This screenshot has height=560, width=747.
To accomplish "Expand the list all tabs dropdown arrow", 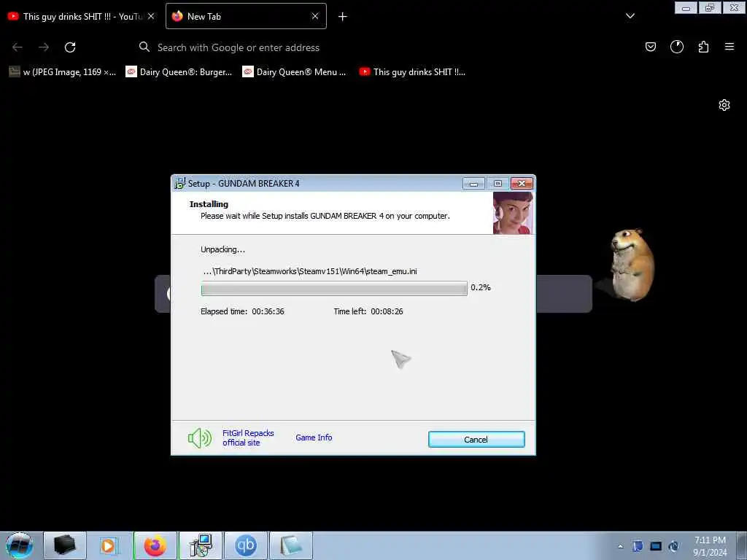I will 630,16.
